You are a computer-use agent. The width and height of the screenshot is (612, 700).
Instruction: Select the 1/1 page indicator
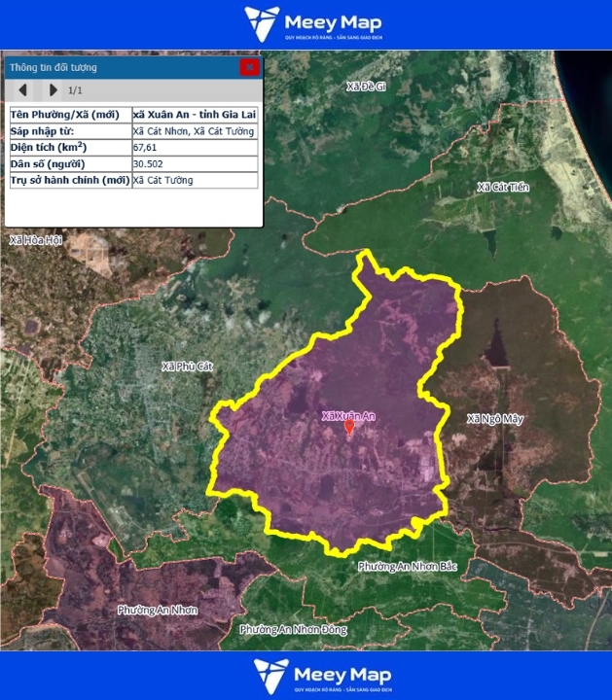75,91
